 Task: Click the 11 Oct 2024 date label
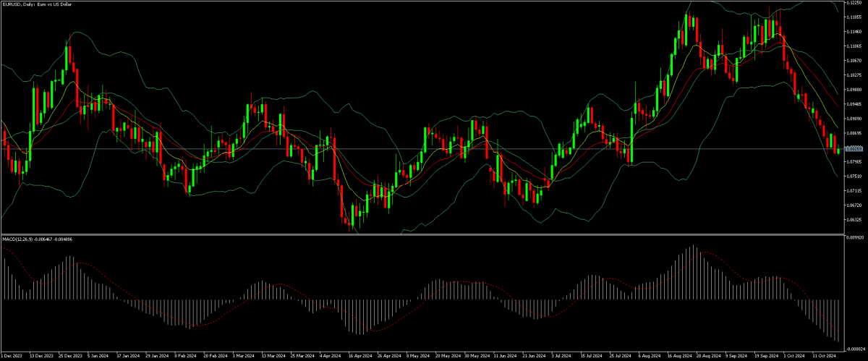click(823, 356)
